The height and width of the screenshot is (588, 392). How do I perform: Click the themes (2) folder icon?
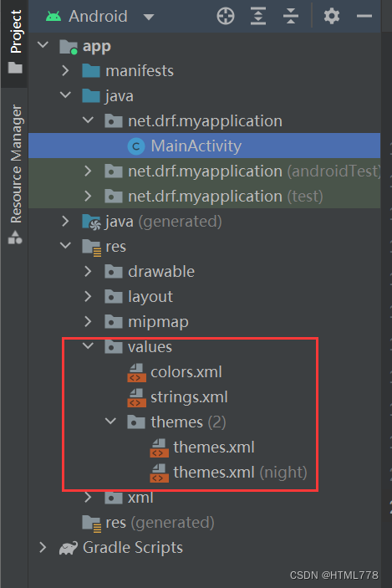point(136,422)
